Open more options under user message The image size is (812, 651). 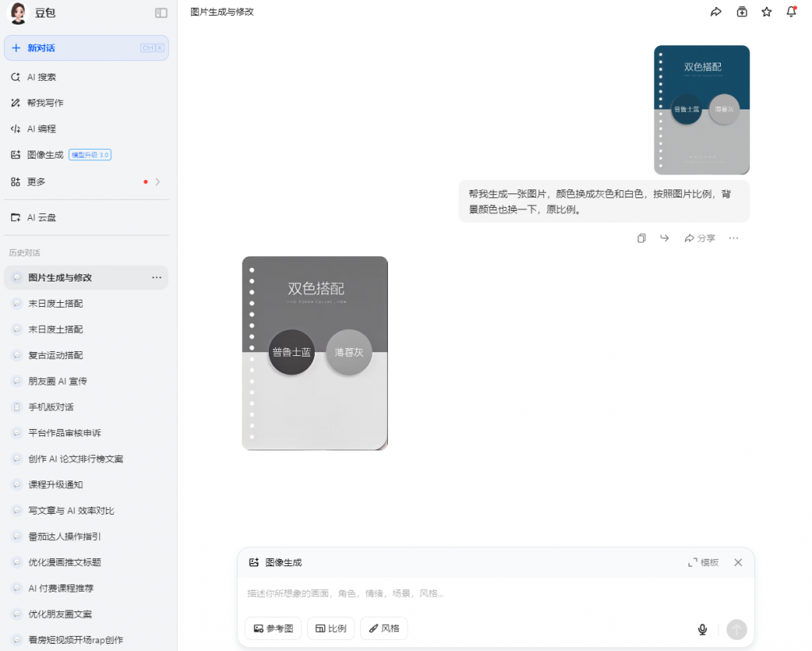(733, 238)
